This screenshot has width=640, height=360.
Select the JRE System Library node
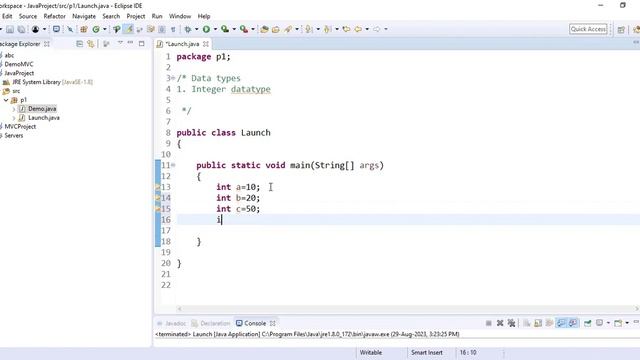(x=48, y=82)
